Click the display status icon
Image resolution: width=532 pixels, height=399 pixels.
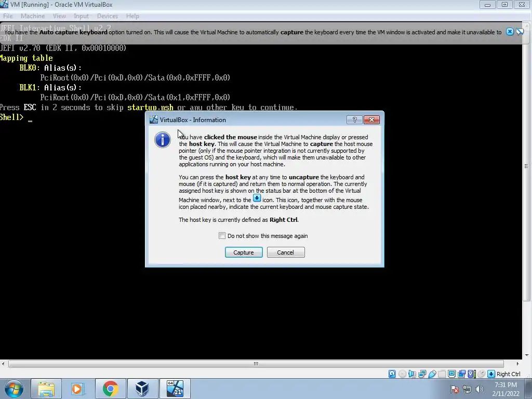[451, 374]
